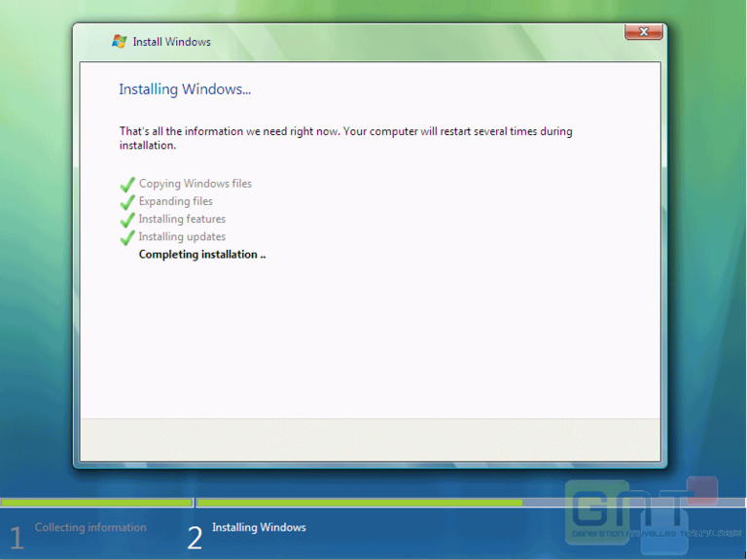Click the stage number 1 at bottom
This screenshot has height=560, width=747.
point(17,538)
